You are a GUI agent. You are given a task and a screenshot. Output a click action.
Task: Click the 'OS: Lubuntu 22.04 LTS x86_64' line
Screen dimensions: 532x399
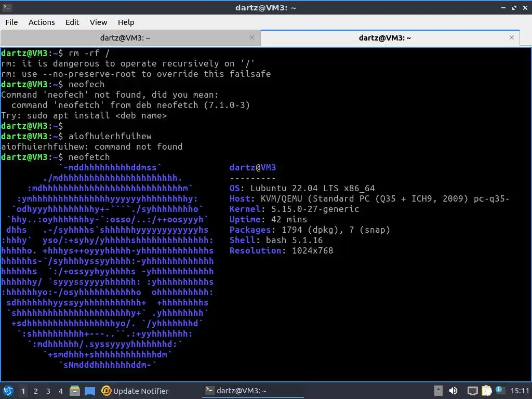point(302,188)
